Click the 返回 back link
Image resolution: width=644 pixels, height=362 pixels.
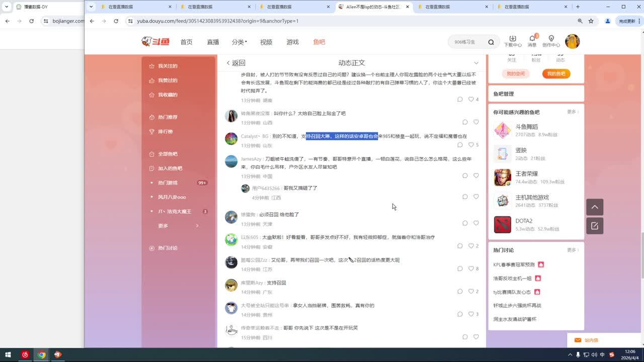tap(235, 63)
